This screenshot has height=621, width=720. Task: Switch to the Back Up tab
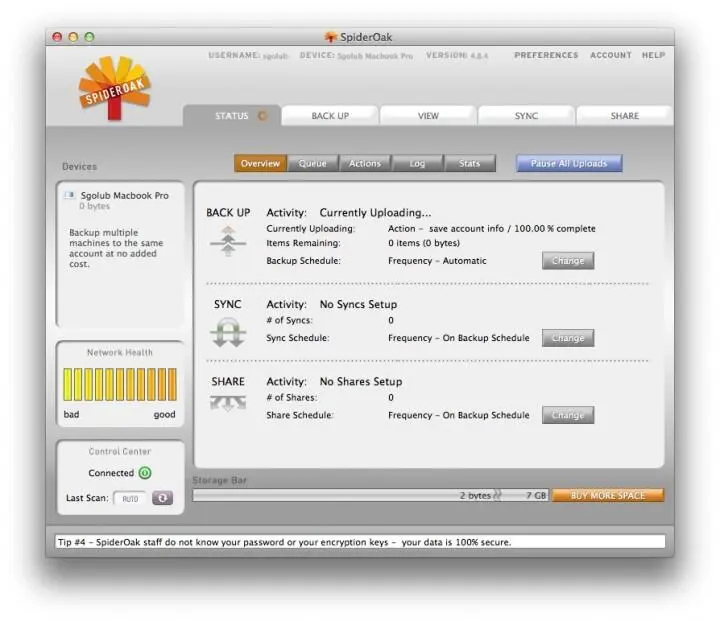point(330,116)
